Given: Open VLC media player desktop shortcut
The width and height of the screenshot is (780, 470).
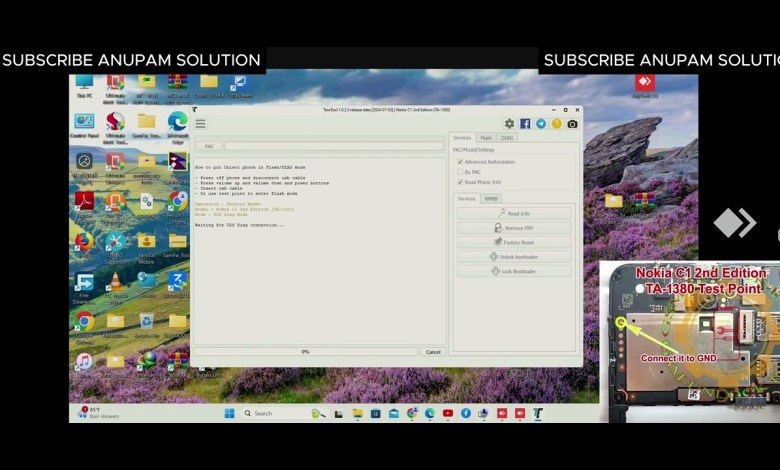Looking at the screenshot, I should [115, 287].
